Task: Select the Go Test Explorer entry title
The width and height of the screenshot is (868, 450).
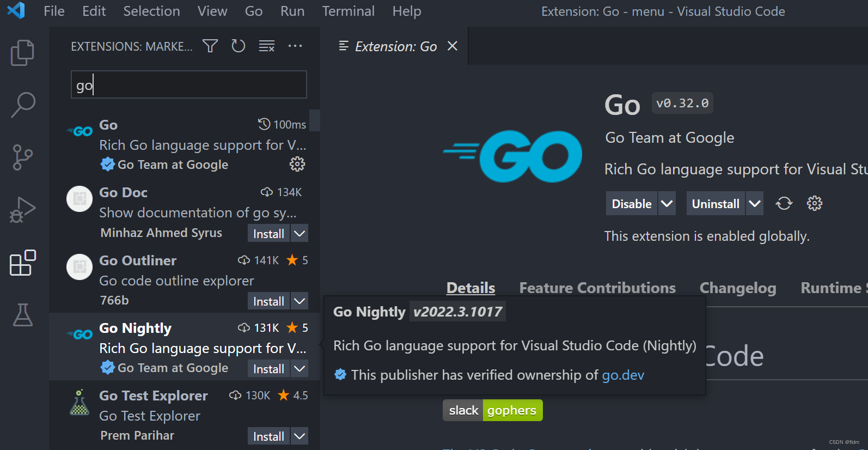Action: click(154, 396)
